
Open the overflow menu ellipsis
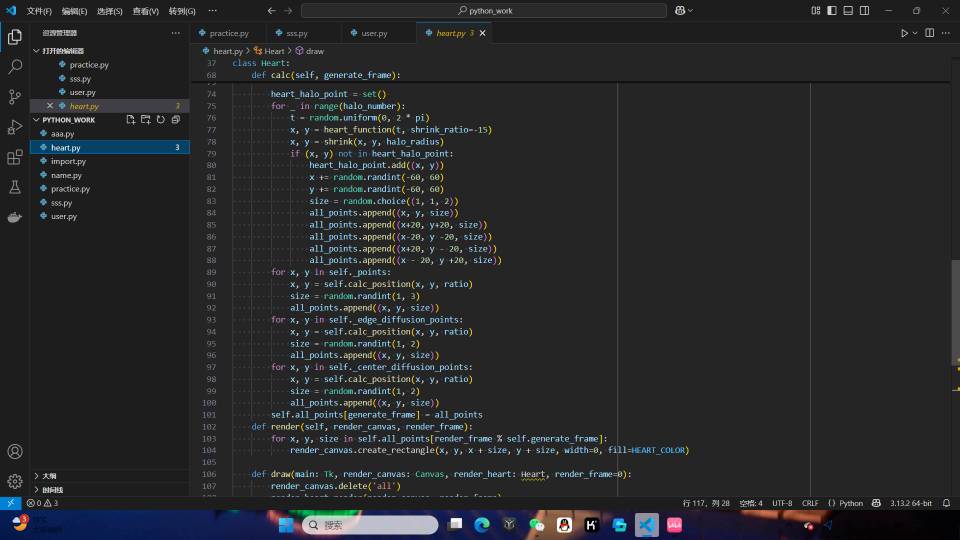(212, 11)
